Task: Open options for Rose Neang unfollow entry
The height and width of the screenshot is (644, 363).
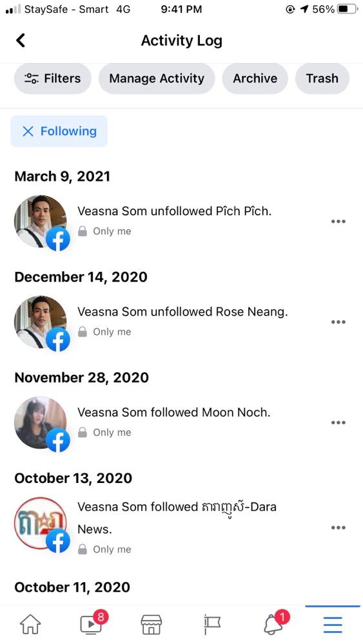Action: pyautogui.click(x=338, y=322)
